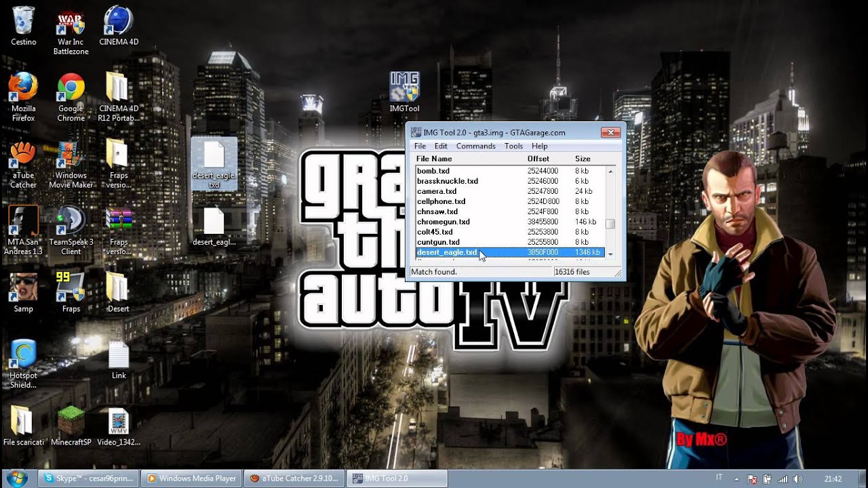
Task: Switch to Skype in the taskbar
Action: point(88,479)
